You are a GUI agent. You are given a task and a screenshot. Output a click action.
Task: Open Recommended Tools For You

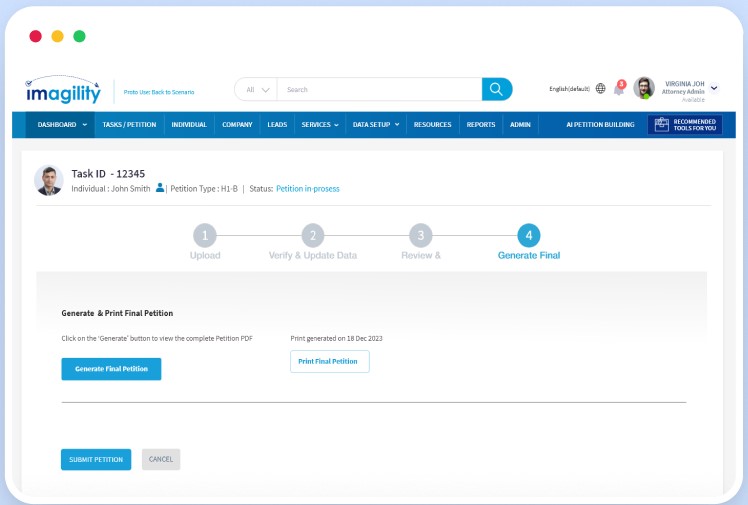click(x=685, y=125)
